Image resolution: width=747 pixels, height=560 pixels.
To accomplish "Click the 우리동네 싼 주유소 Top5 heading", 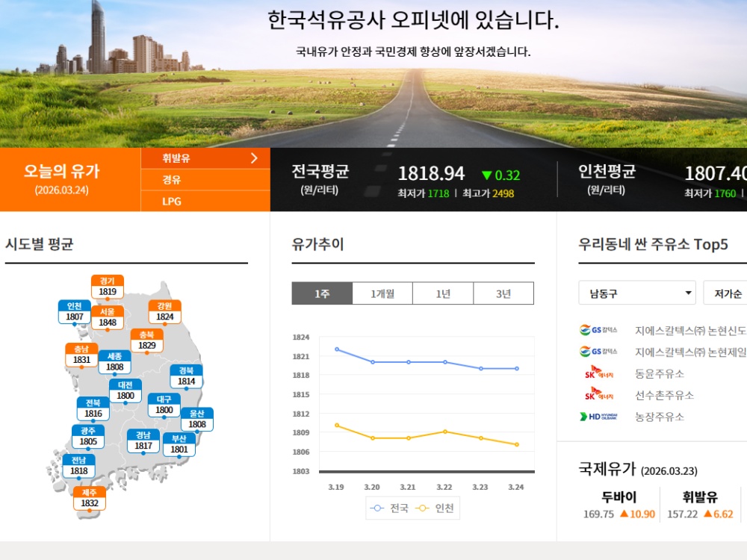I will pyautogui.click(x=653, y=244).
